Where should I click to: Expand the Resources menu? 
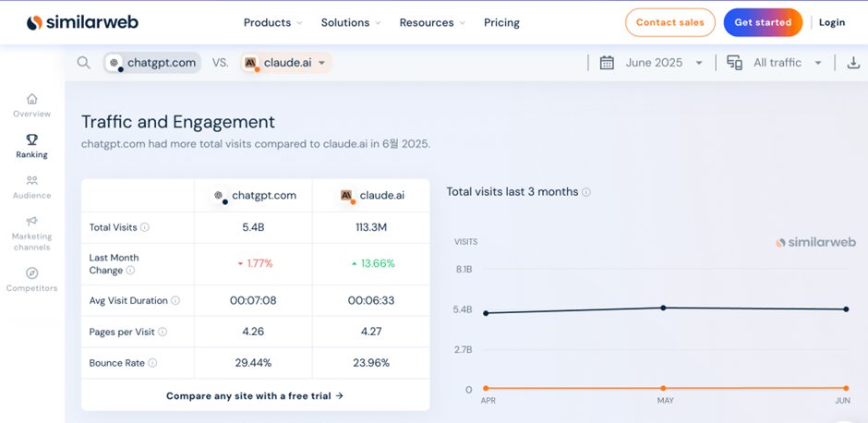pos(432,22)
